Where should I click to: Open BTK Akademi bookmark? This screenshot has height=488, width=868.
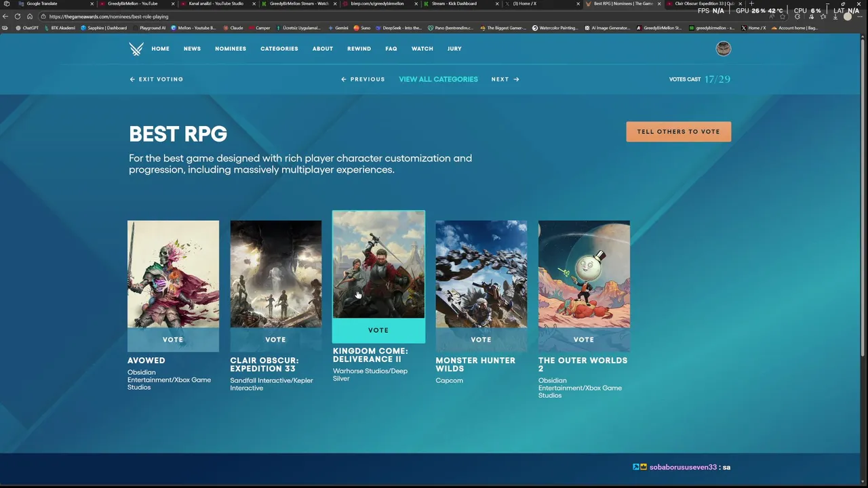[x=60, y=28]
